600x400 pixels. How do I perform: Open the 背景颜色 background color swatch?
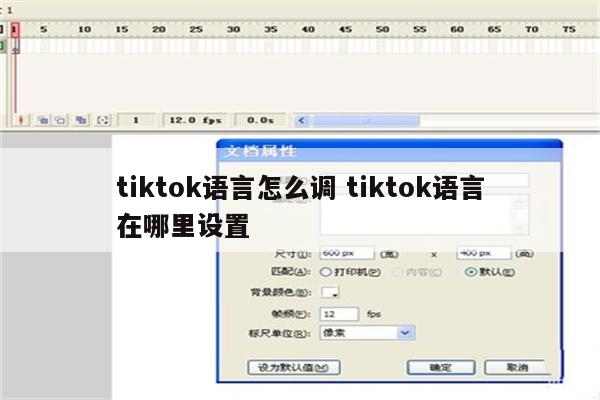(329, 292)
